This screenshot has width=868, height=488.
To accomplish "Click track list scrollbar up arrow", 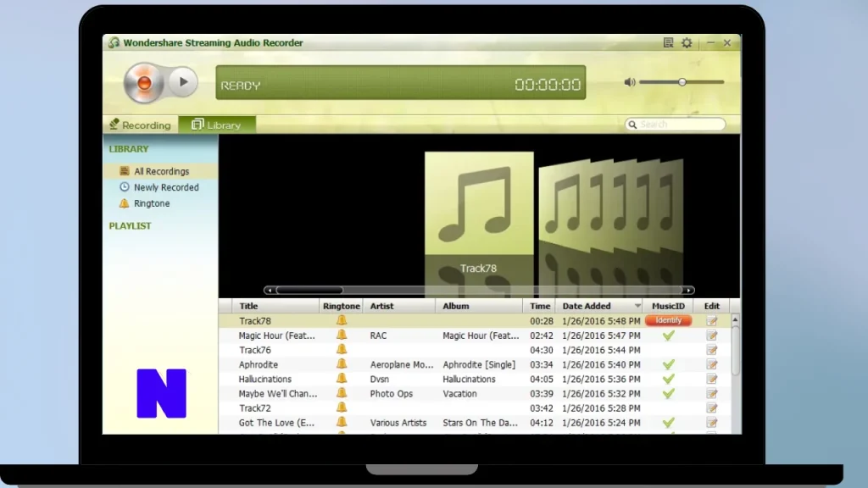I will 735,319.
